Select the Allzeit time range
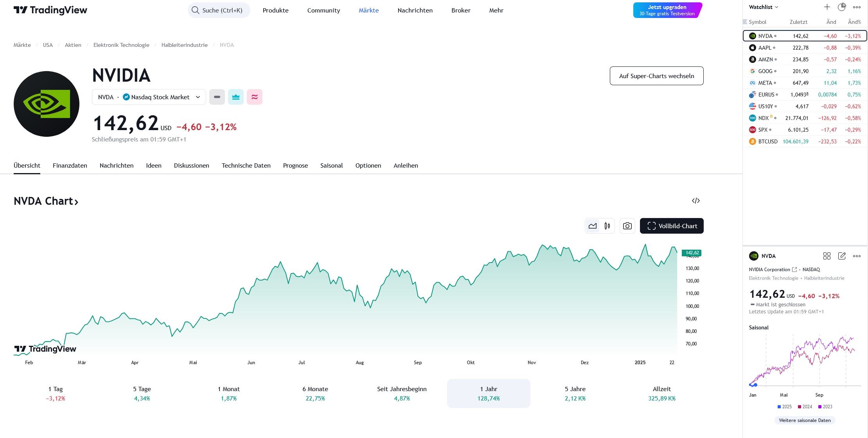The image size is (868, 438). (x=662, y=393)
